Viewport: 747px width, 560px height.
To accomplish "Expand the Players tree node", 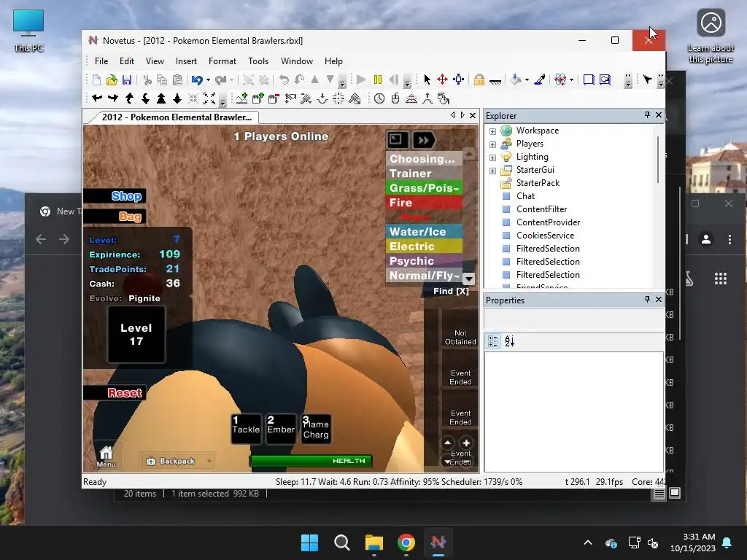I will (x=492, y=144).
